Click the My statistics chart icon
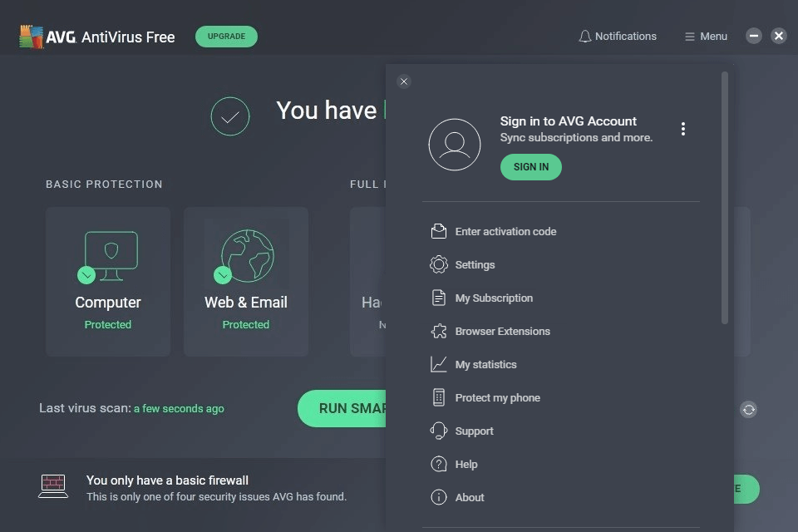The height and width of the screenshot is (532, 798). coord(439,365)
